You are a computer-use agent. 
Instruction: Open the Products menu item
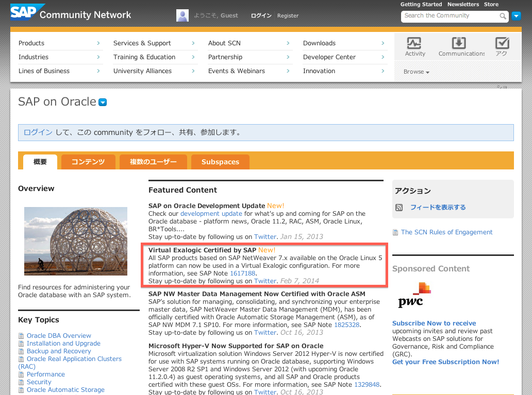point(31,43)
